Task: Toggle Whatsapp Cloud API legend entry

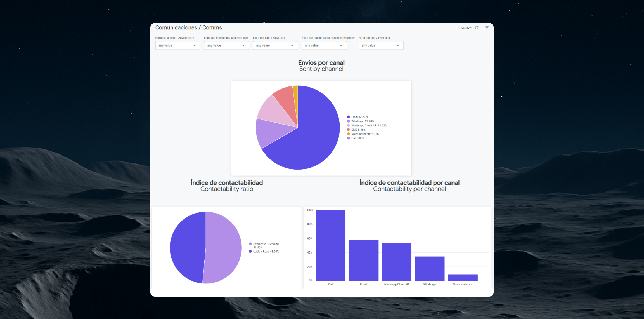Action: click(x=369, y=126)
